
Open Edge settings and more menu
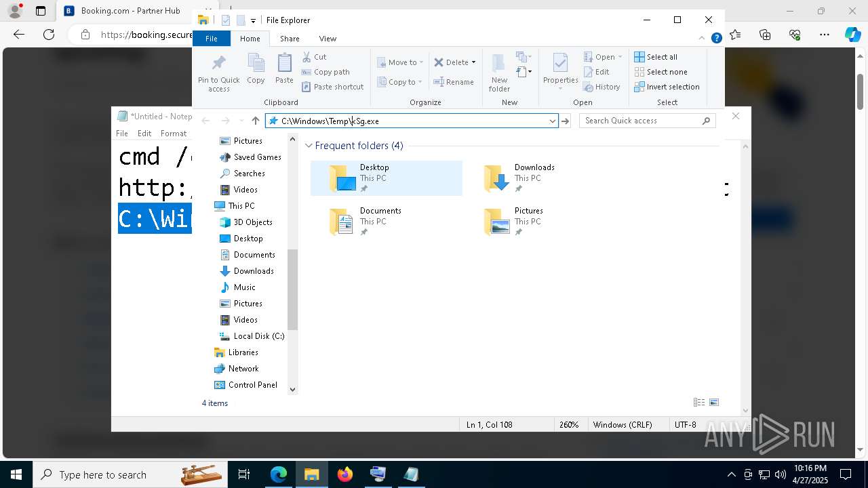pyautogui.click(x=825, y=35)
